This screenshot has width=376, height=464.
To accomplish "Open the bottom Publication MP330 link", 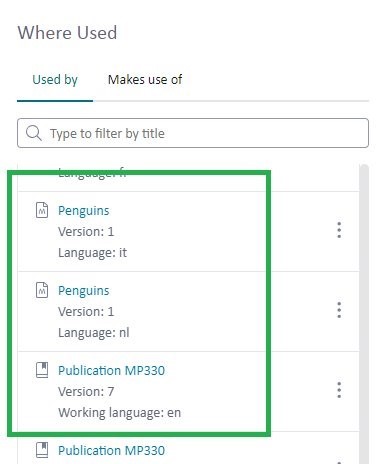I will click(x=111, y=451).
